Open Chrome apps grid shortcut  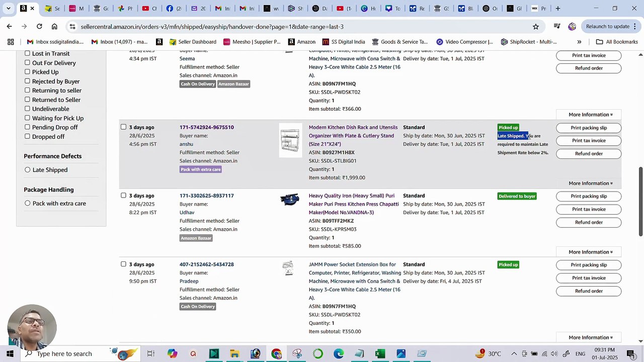click(x=11, y=42)
